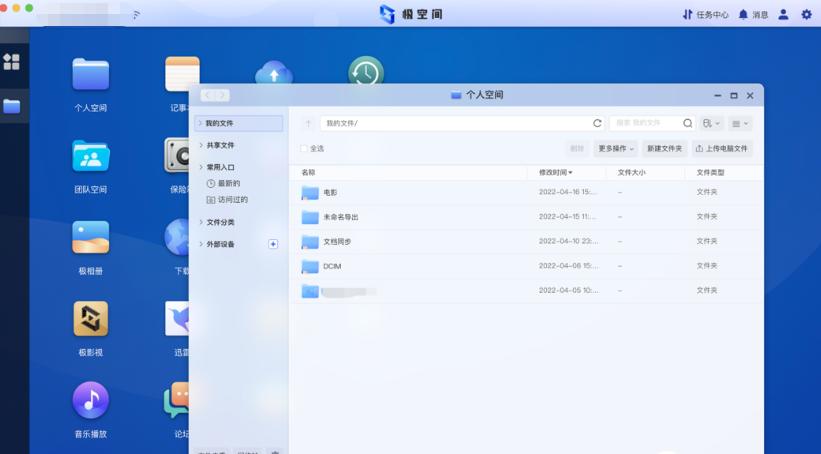Click the 个人空间 window title
Screen dimensions: 821x454
tap(477, 95)
